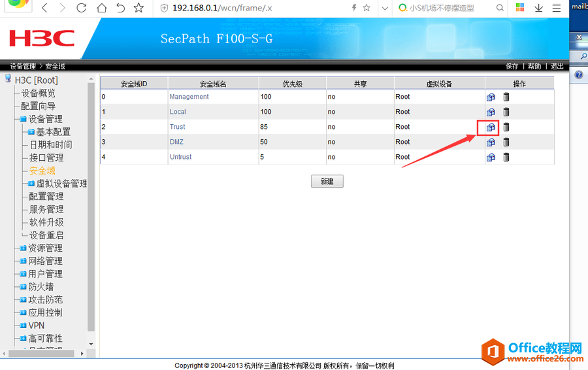Click the sidebar vertical scrollbar
Image resolution: width=588 pixels, height=370 pixels.
click(x=91, y=207)
